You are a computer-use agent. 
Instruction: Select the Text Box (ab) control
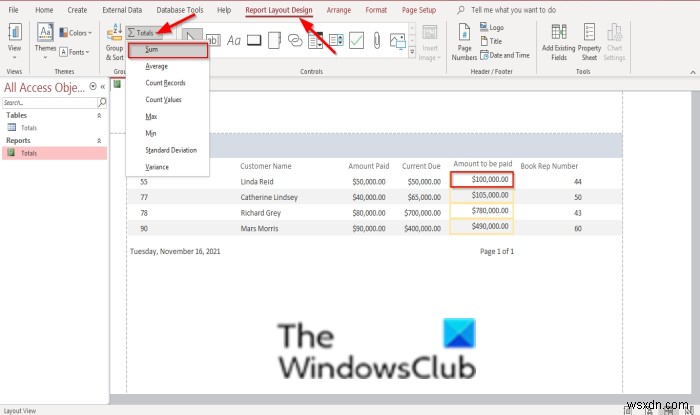(213, 41)
